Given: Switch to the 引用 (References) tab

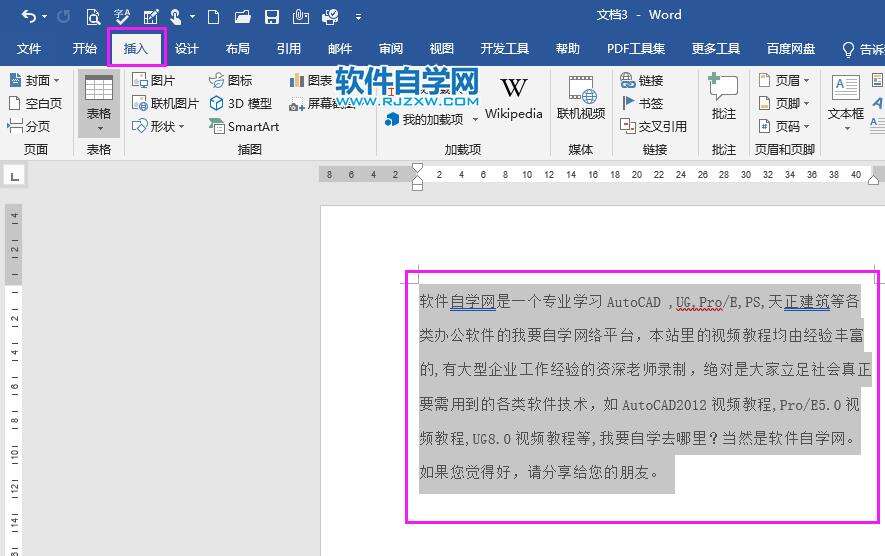Looking at the screenshot, I should coord(289,49).
